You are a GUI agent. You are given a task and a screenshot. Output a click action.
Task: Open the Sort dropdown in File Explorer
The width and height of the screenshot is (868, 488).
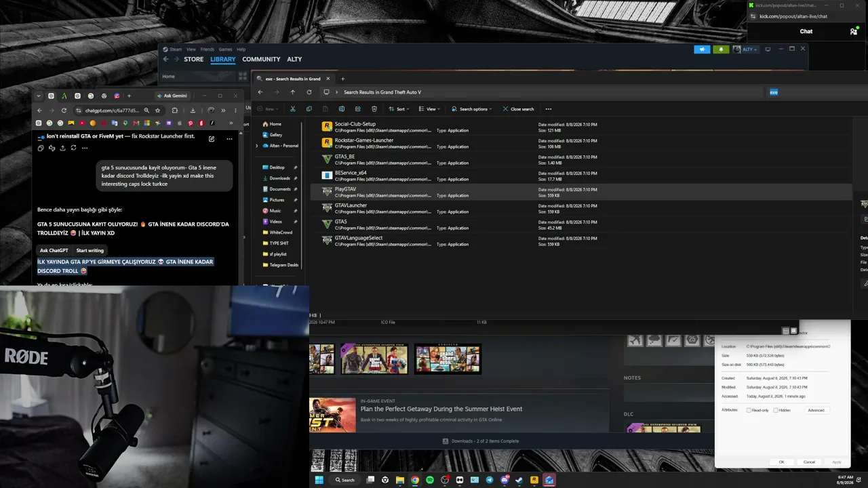pos(397,109)
